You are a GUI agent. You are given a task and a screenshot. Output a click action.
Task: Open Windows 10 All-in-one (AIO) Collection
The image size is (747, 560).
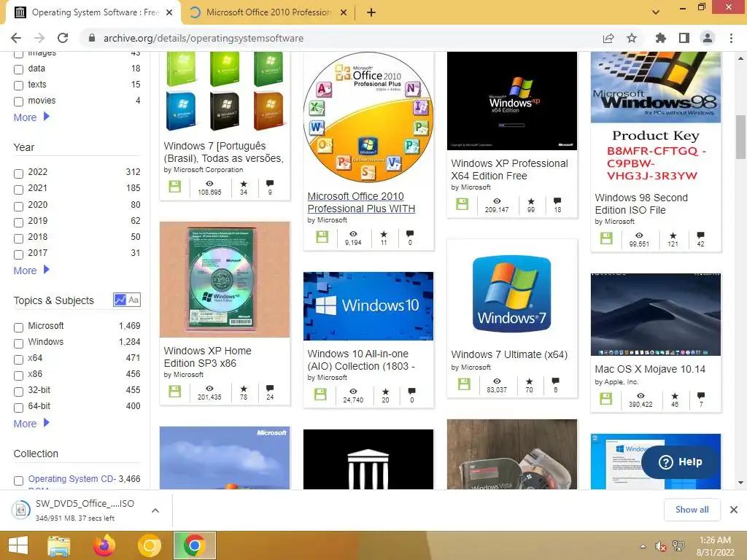pyautogui.click(x=361, y=360)
